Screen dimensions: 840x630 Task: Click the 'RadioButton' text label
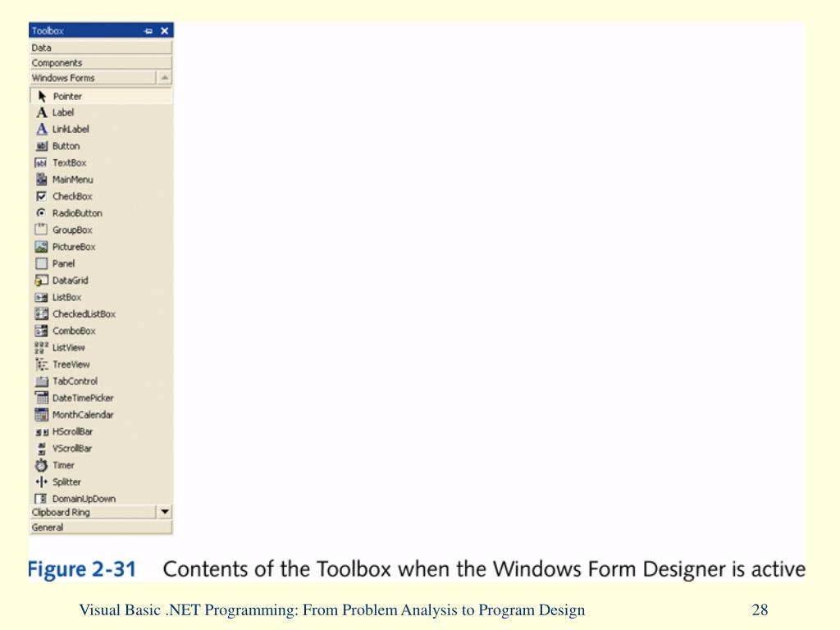pos(77,212)
